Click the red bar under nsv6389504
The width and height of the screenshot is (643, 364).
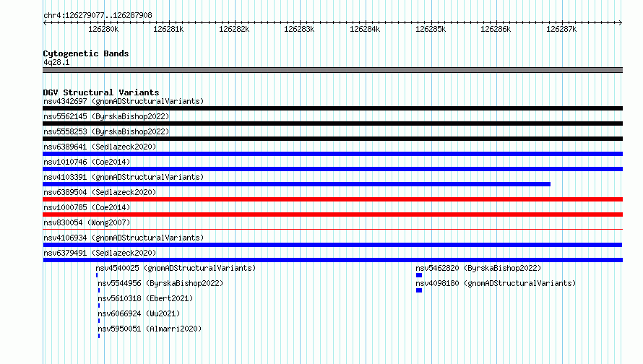(x=332, y=199)
